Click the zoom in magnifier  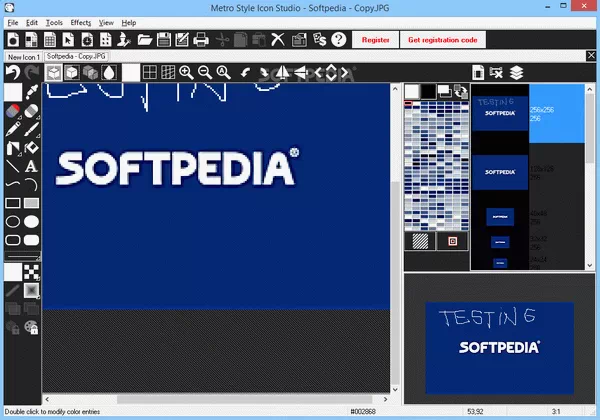pyautogui.click(x=186, y=72)
